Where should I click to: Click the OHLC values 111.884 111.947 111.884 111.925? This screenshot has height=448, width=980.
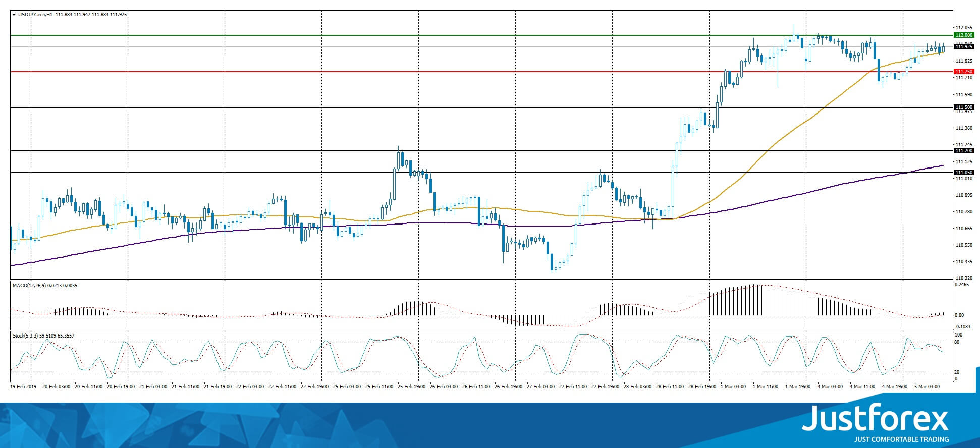(x=91, y=15)
